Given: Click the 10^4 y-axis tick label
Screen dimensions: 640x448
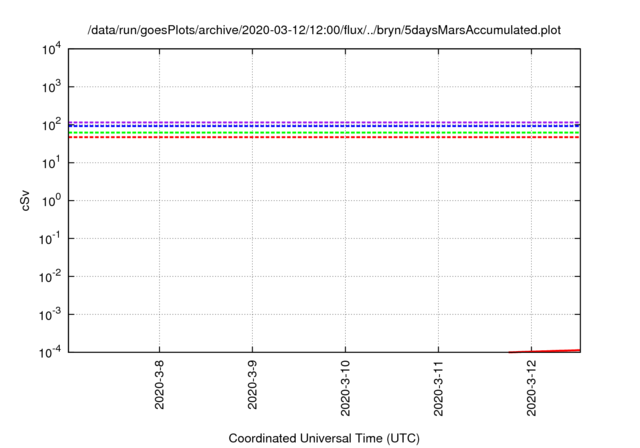Looking at the screenshot, I should point(51,50).
